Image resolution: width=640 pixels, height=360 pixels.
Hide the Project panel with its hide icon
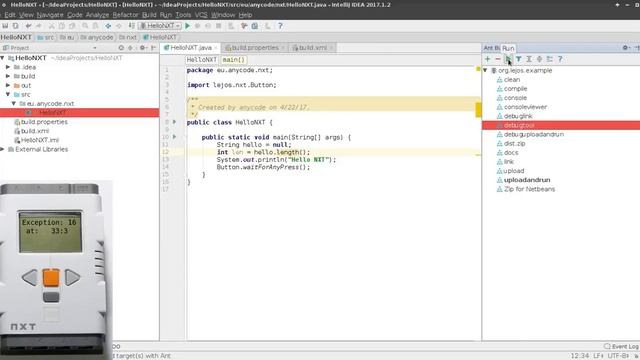click(x=153, y=48)
